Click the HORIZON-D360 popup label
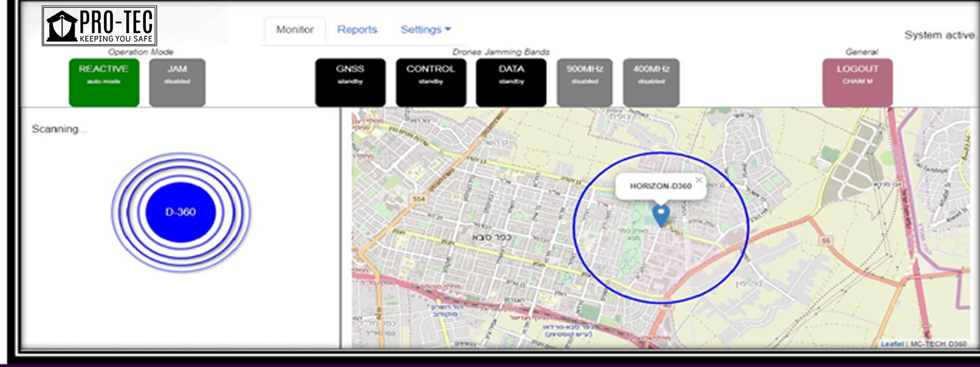This screenshot has width=980, height=367. (660, 186)
